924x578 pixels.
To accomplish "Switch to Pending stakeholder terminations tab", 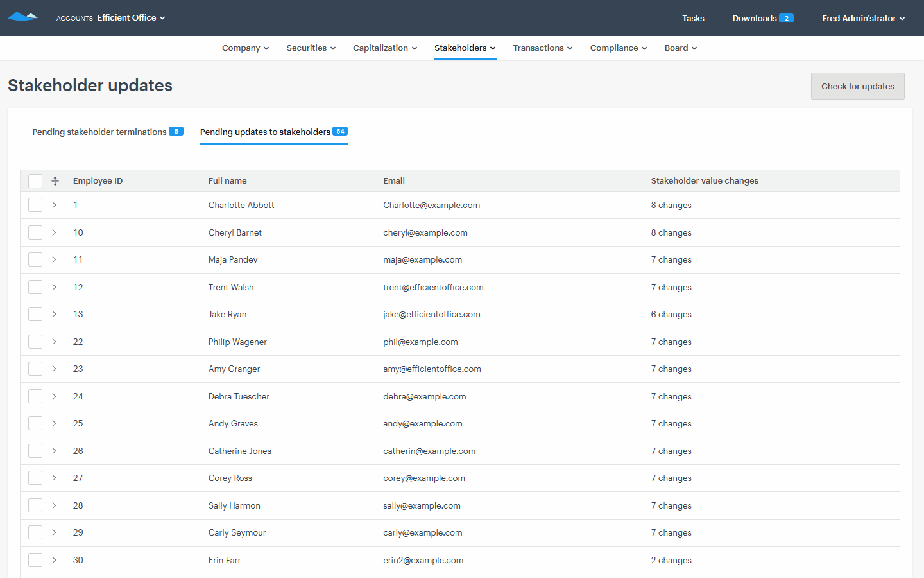I will click(108, 132).
